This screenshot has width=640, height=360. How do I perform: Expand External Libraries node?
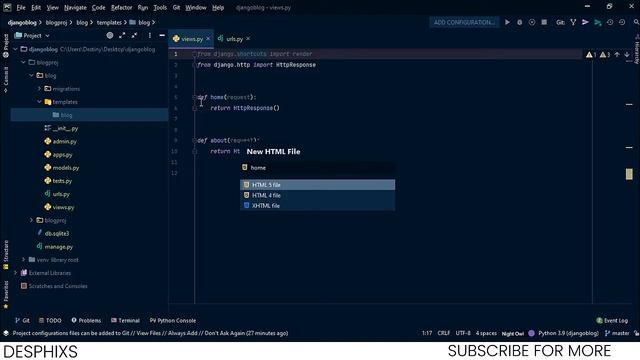(x=16, y=272)
